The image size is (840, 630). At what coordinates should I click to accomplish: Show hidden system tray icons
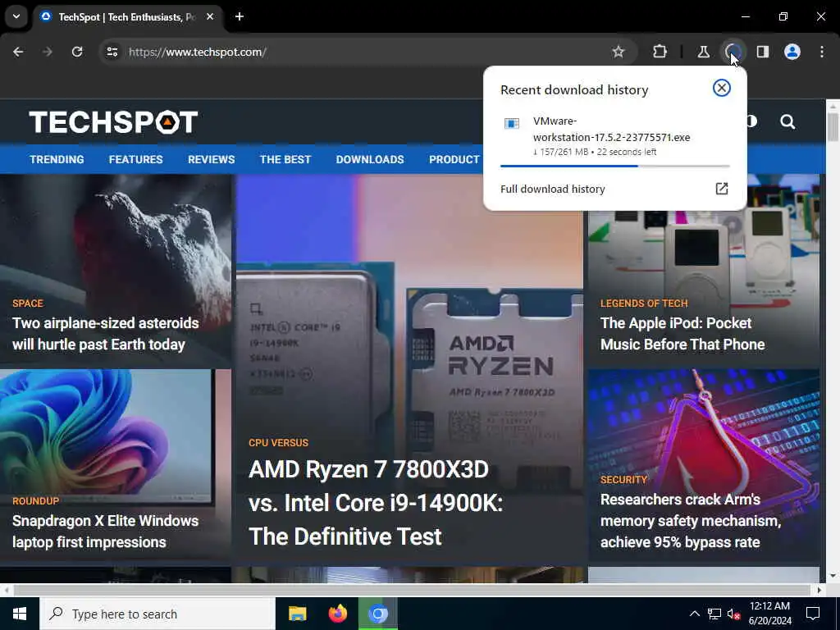694,614
